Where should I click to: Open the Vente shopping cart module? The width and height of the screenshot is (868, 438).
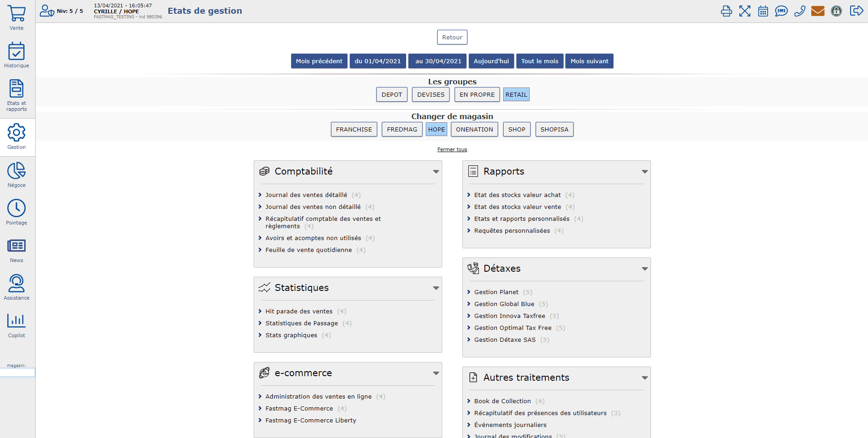click(16, 18)
